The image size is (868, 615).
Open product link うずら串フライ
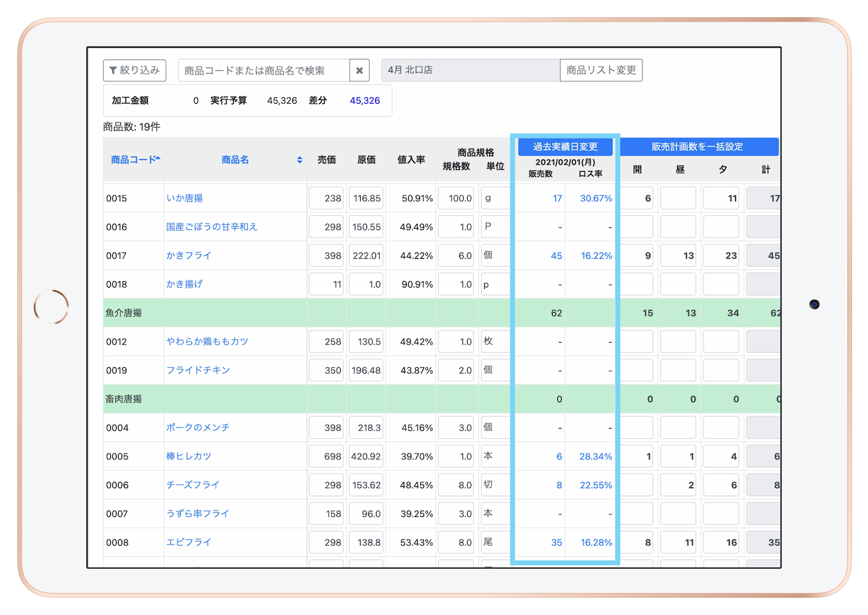[197, 514]
